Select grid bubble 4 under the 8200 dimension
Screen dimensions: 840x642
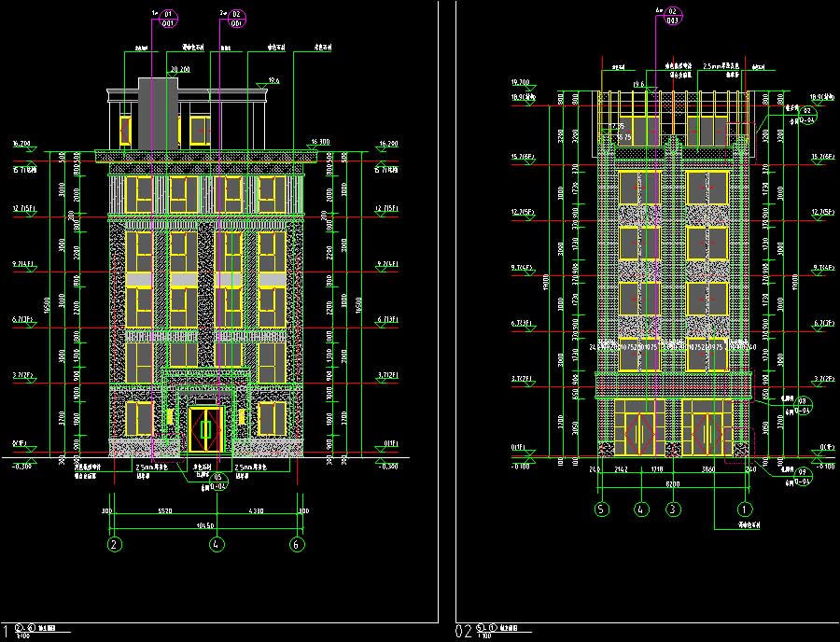click(x=642, y=509)
